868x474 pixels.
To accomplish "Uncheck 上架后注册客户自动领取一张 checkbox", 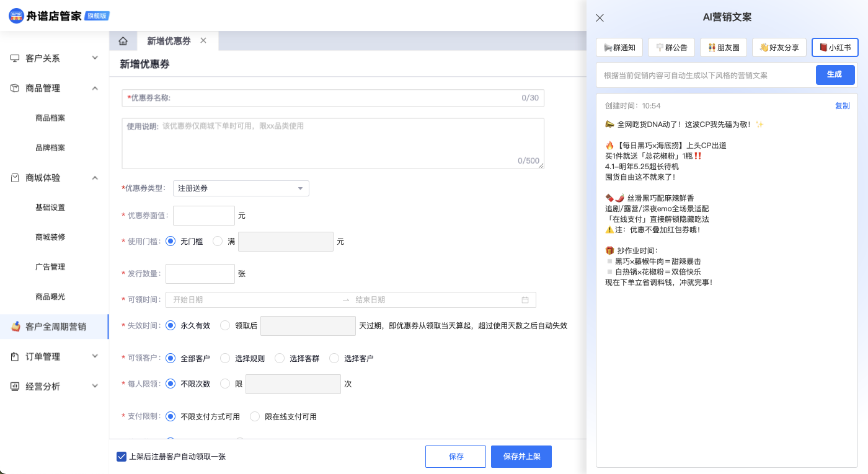I will 122,457.
